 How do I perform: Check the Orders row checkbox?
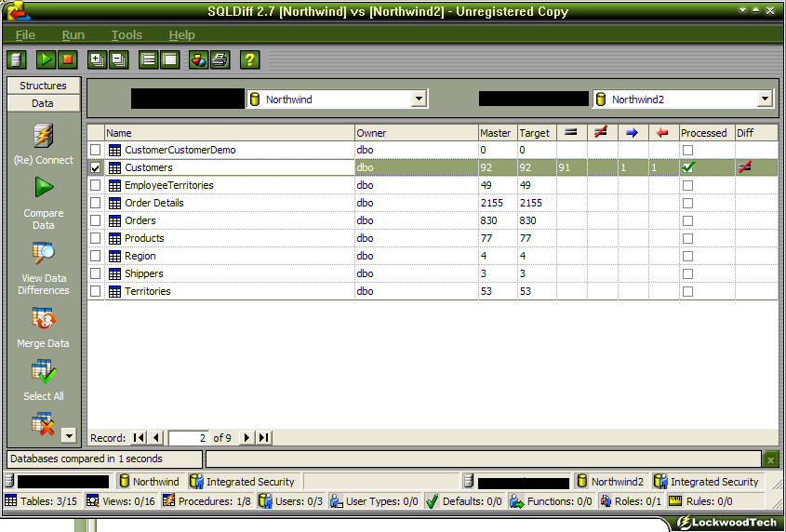click(95, 220)
